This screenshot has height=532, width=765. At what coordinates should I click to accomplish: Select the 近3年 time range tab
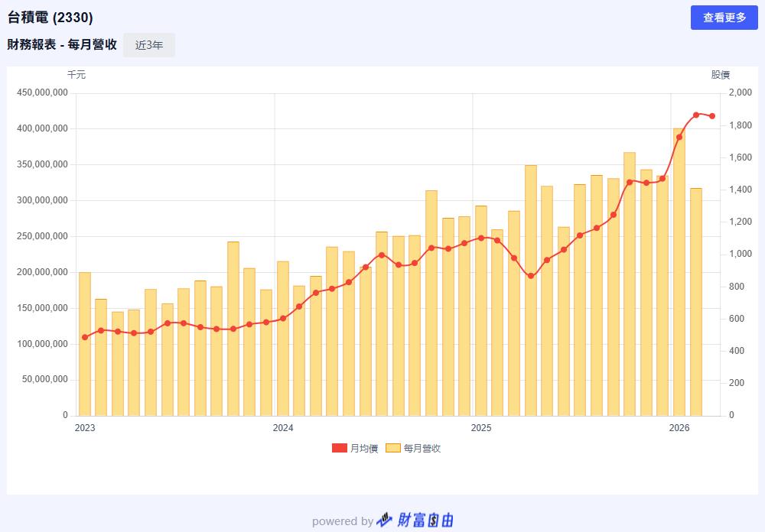point(149,45)
